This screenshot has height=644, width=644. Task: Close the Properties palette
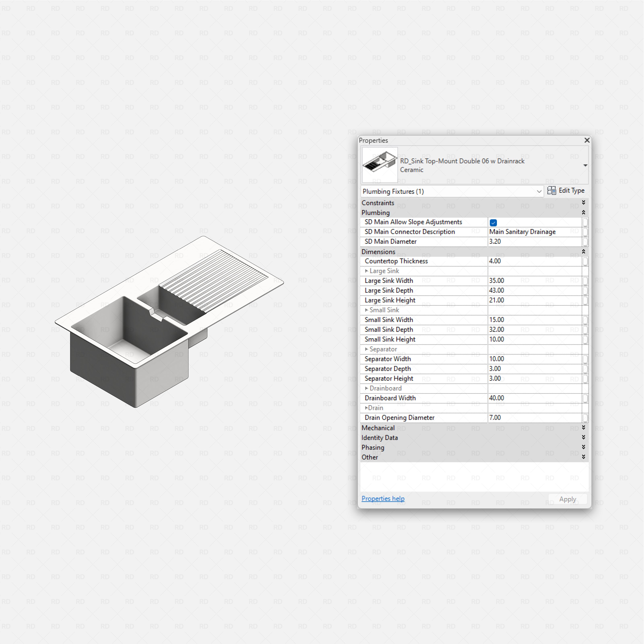pos(587,140)
